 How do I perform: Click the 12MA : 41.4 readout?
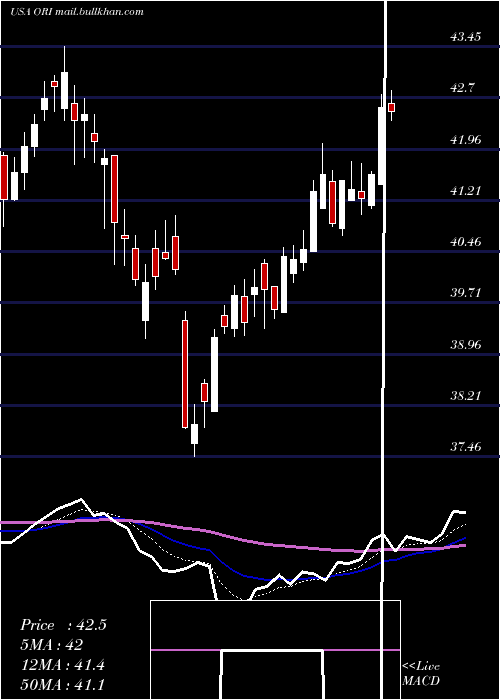pyautogui.click(x=62, y=665)
